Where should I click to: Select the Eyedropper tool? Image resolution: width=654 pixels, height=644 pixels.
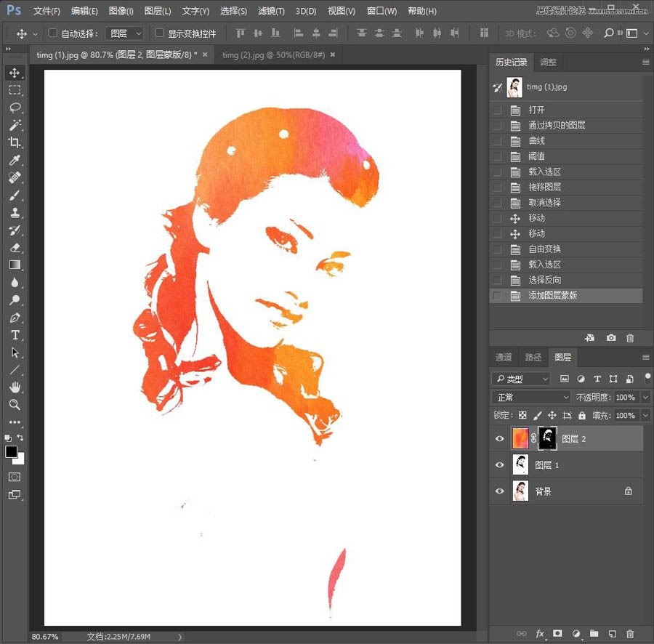pos(15,161)
